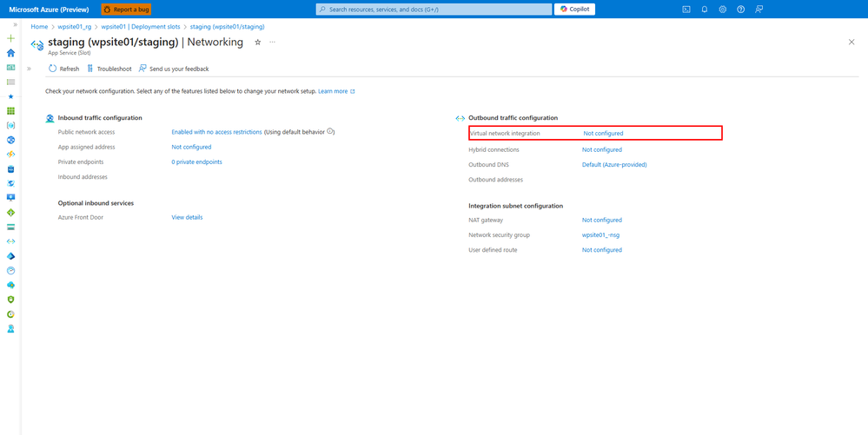Open 0 private endpoints link
868x435 pixels.
coord(197,162)
